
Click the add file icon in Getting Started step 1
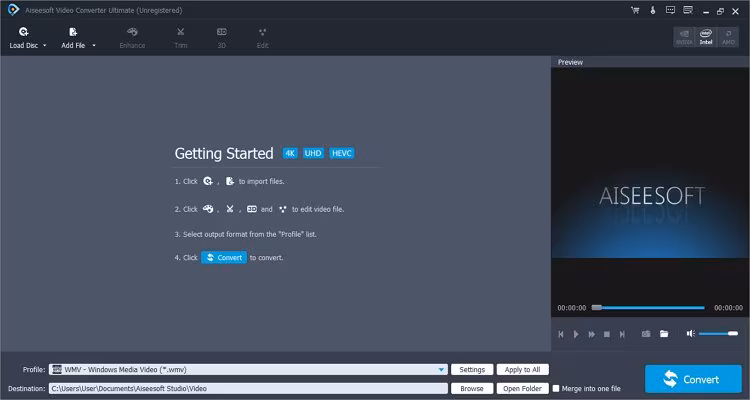(230, 181)
